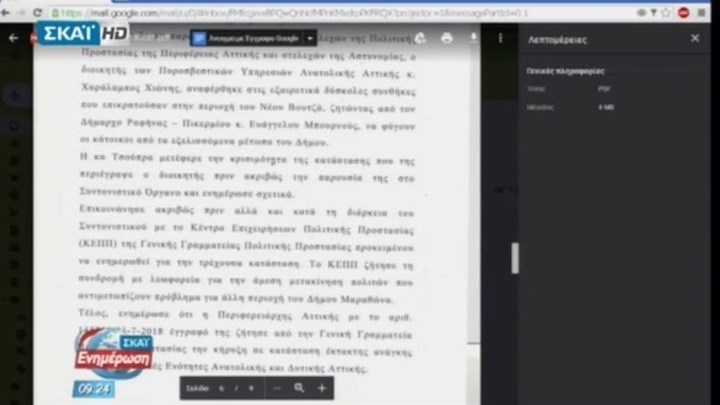The width and height of the screenshot is (720, 405).
Task: Zoom in using the plus button
Action: (322, 388)
